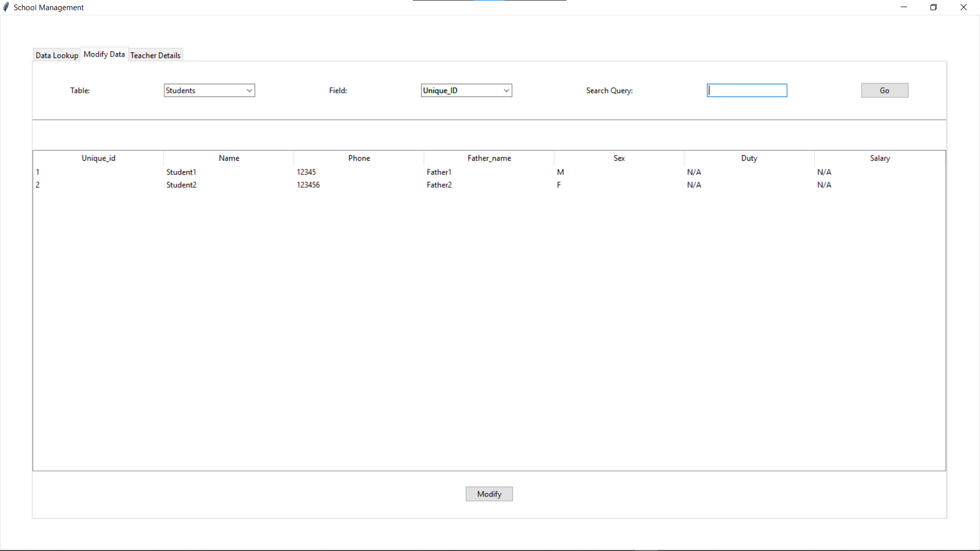Focus the Search Query input field
The width and height of the screenshot is (980, 551).
tap(747, 90)
